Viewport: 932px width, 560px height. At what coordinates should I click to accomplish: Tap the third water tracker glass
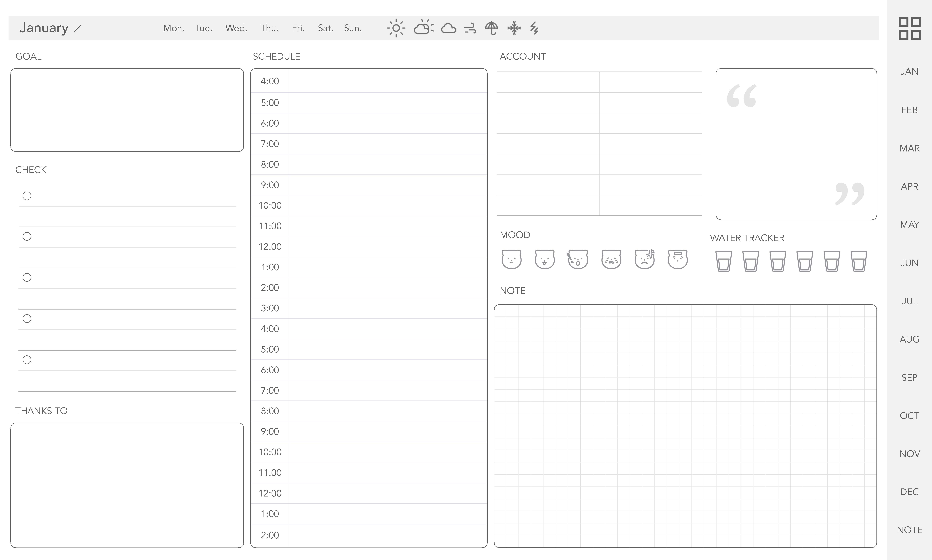(x=778, y=262)
